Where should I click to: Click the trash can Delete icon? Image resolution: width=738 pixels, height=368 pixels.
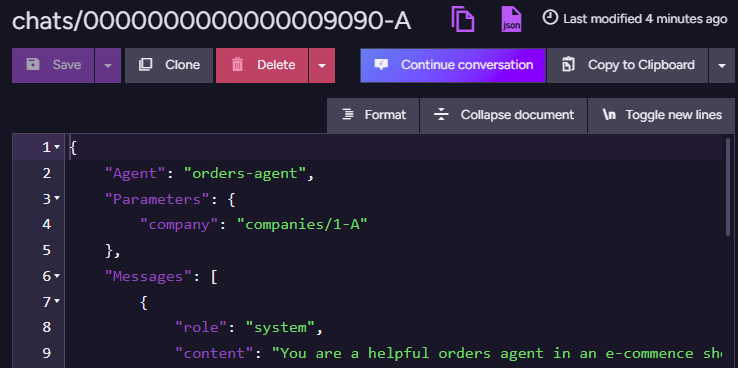(x=238, y=64)
